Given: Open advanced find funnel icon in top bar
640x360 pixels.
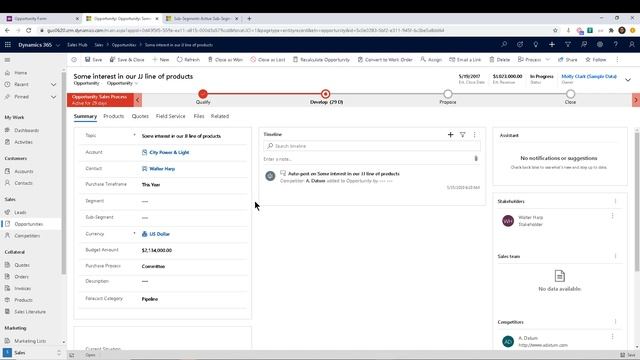Looking at the screenshot, I should [567, 44].
